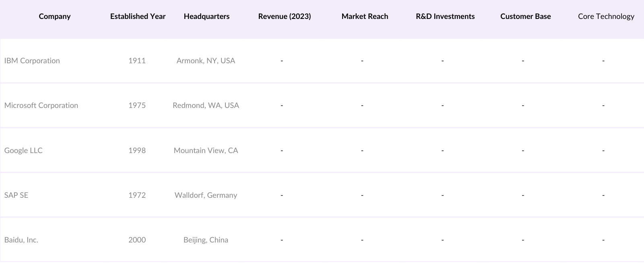Select Microsoft Corporation's Market Reach cell
This screenshot has width=644, height=263.
362,106
